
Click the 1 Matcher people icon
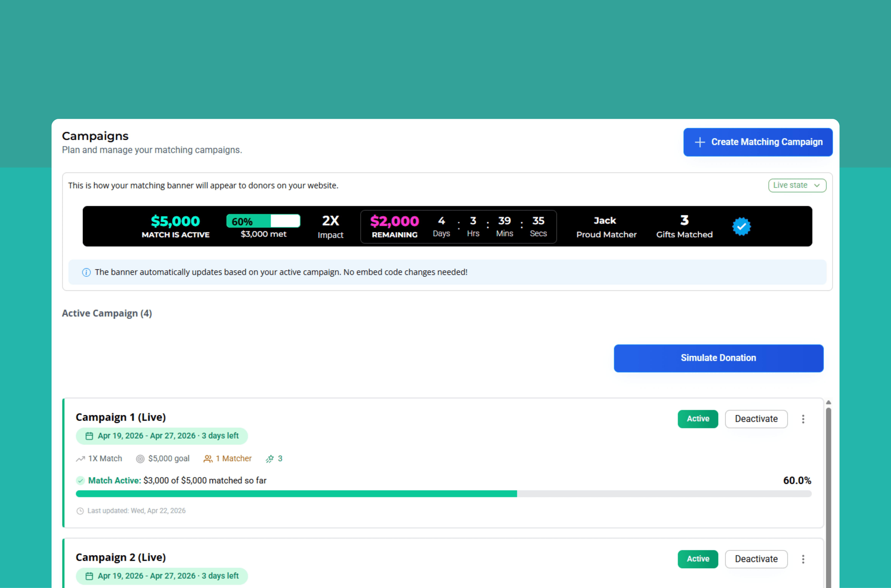(x=208, y=459)
